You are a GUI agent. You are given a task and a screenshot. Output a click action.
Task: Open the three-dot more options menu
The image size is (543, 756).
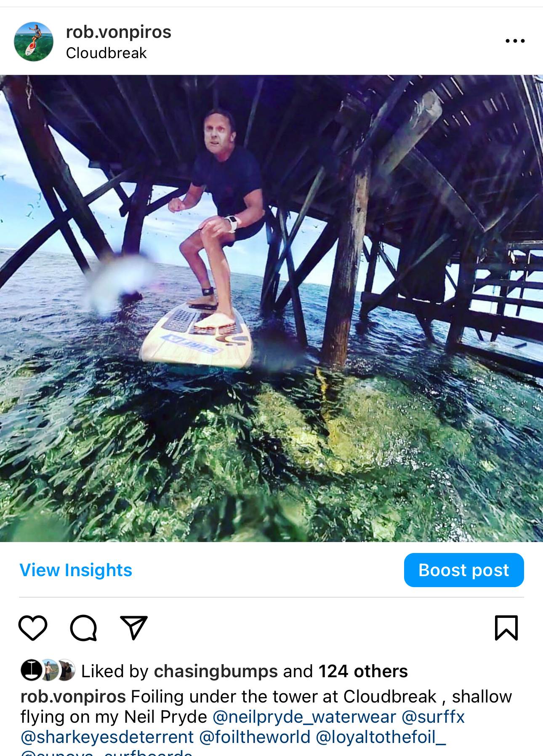pos(515,41)
